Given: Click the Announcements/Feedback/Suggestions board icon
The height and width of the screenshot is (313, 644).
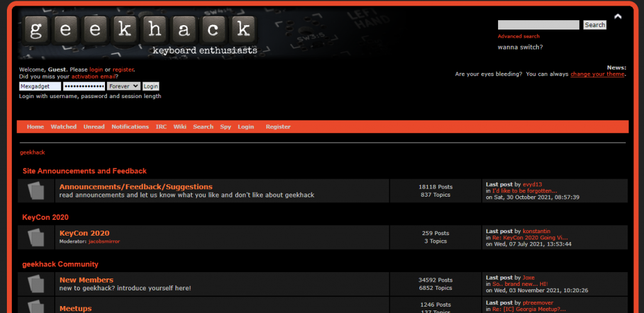Looking at the screenshot, I should [36, 190].
